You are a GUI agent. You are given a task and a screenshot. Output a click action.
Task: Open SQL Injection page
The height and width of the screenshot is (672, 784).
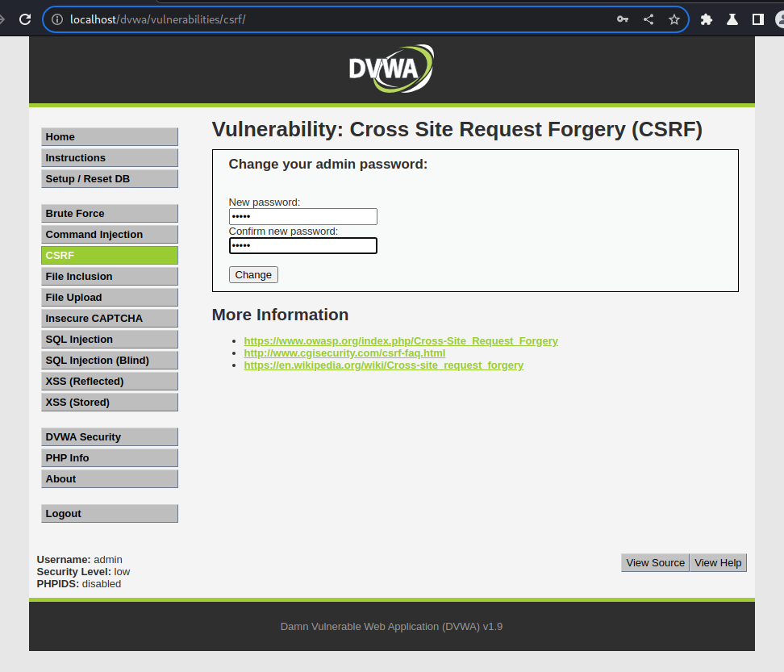110,340
